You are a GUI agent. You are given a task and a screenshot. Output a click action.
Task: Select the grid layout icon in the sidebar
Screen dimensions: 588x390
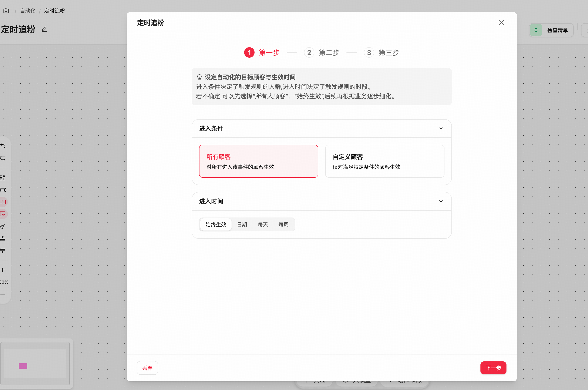coord(3,178)
